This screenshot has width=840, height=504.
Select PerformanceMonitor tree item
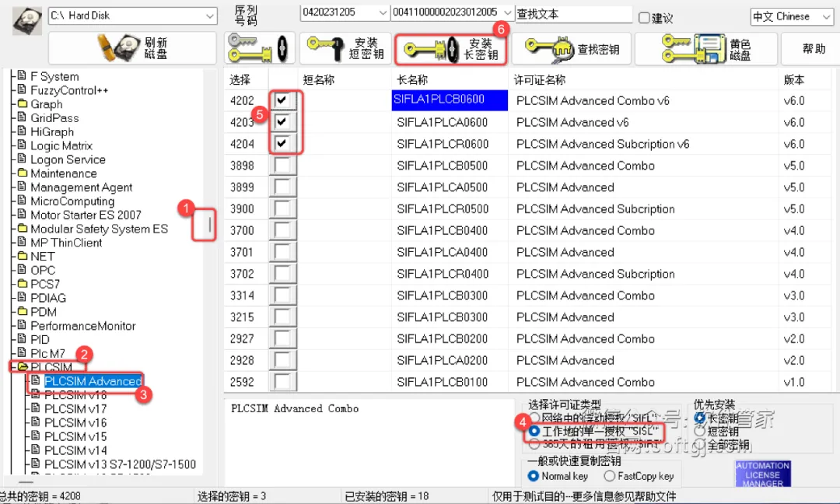tap(83, 326)
